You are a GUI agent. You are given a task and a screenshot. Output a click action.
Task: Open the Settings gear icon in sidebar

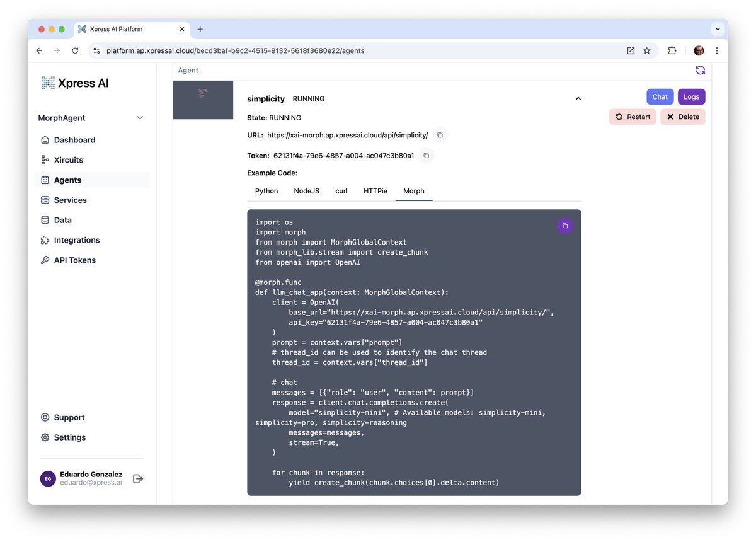click(x=45, y=437)
